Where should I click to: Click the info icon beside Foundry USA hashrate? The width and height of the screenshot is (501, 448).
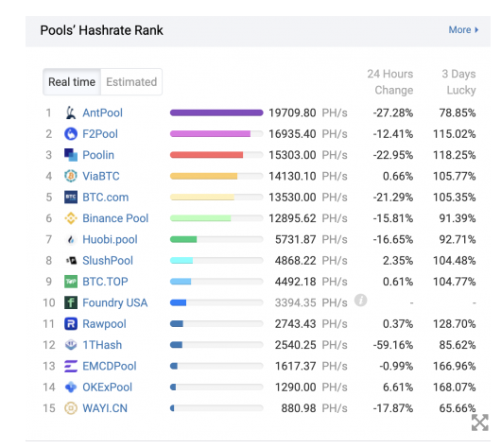point(361,301)
